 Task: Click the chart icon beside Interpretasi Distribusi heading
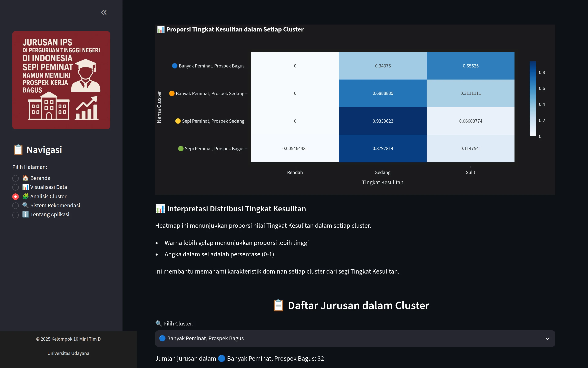click(160, 209)
